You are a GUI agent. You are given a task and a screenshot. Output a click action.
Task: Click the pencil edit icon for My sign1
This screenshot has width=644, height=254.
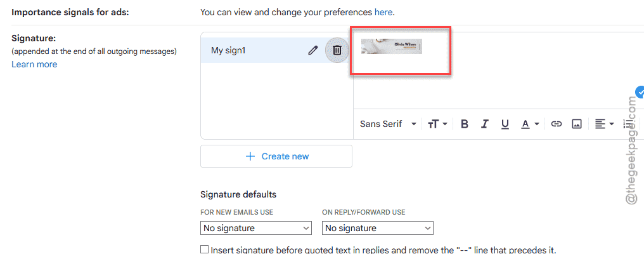tap(313, 51)
